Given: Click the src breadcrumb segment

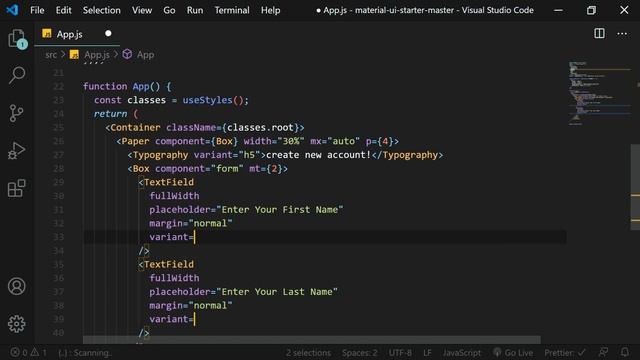Looking at the screenshot, I should click(51, 55).
